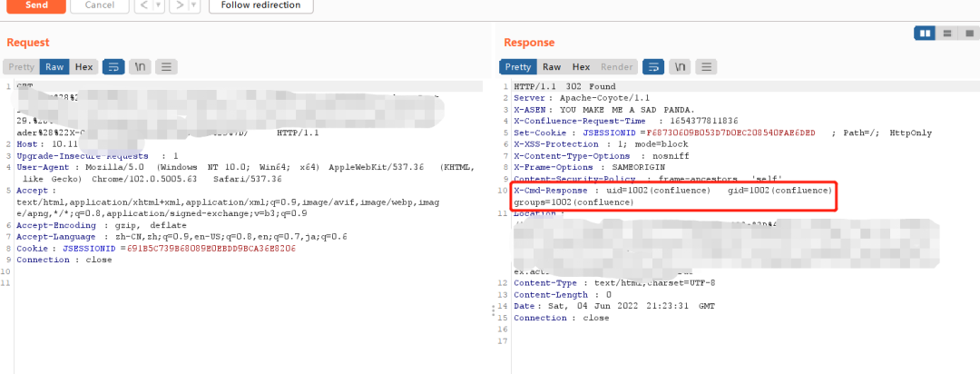This screenshot has width=980, height=374.
Task: Open Response panel hamburger options menu
Action: point(706,66)
